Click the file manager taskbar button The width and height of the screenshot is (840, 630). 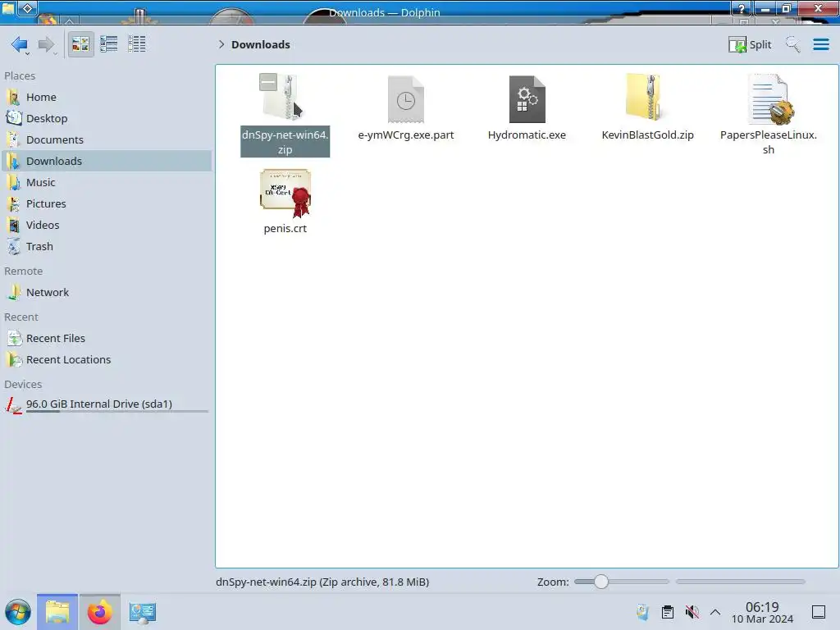(57, 612)
